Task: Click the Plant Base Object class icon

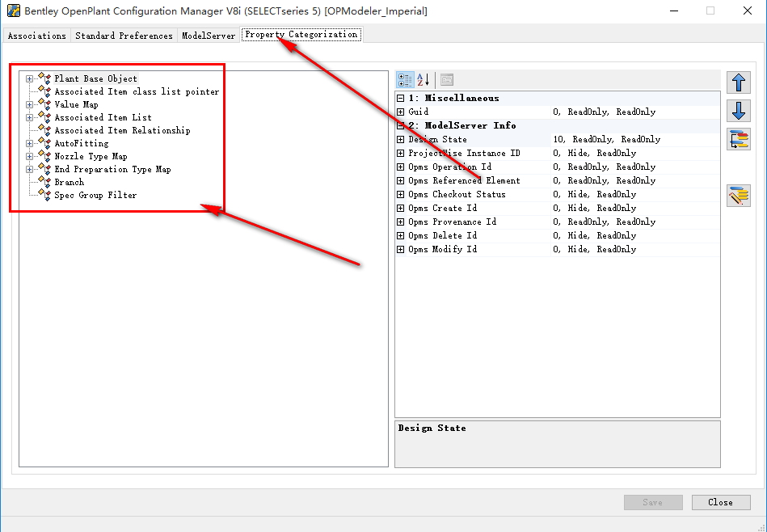Action: coord(44,78)
